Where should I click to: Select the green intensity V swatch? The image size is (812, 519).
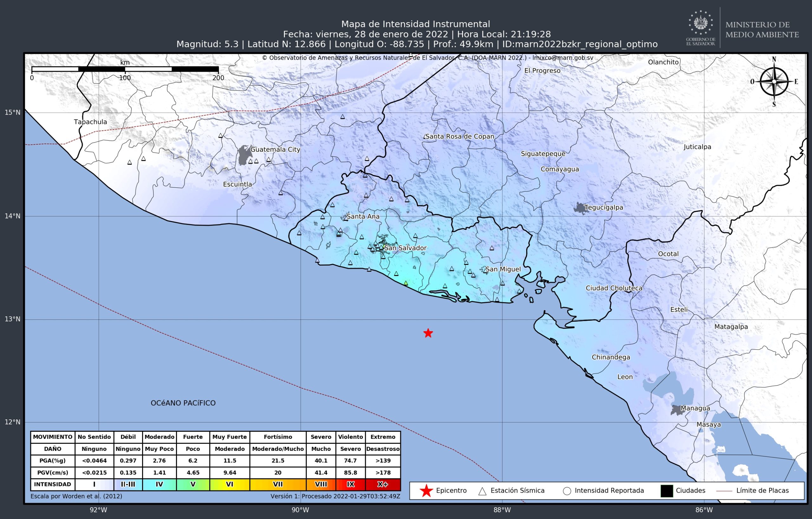click(193, 484)
